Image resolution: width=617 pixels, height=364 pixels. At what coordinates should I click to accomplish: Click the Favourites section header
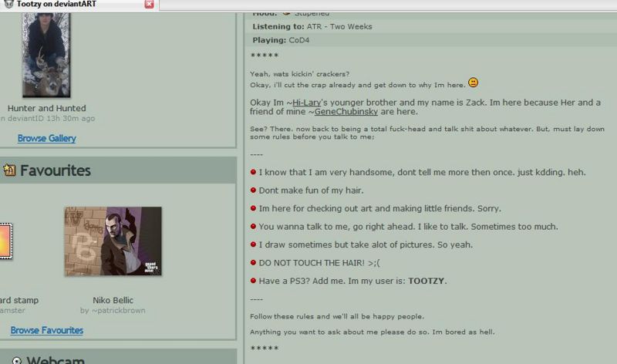[56, 170]
